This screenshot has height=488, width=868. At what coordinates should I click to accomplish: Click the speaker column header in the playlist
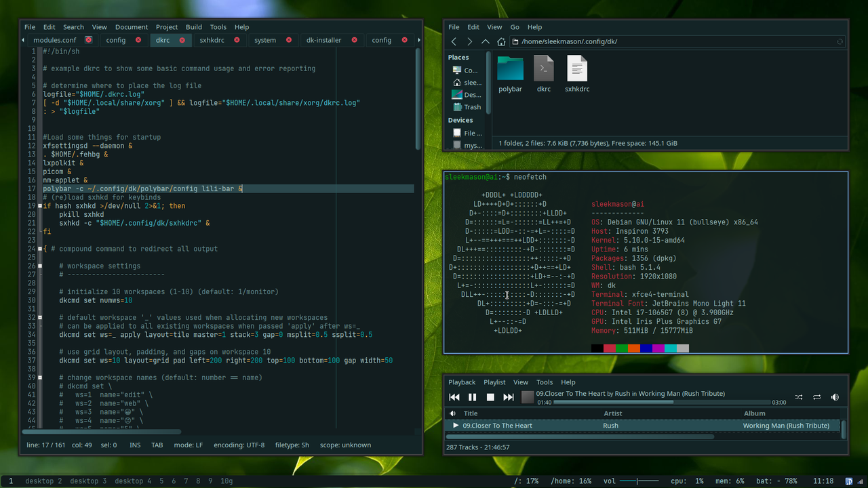453,413
